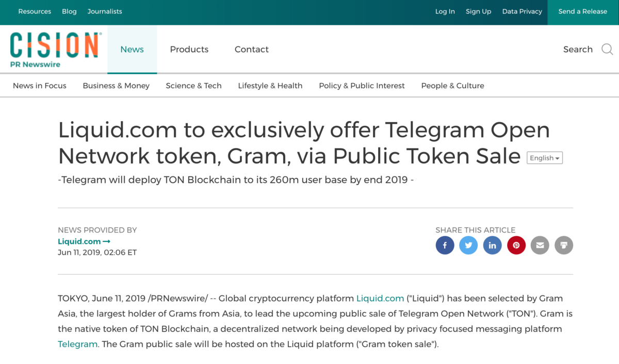This screenshot has width=619, height=364.
Task: Click the Sign Up link
Action: click(479, 11)
